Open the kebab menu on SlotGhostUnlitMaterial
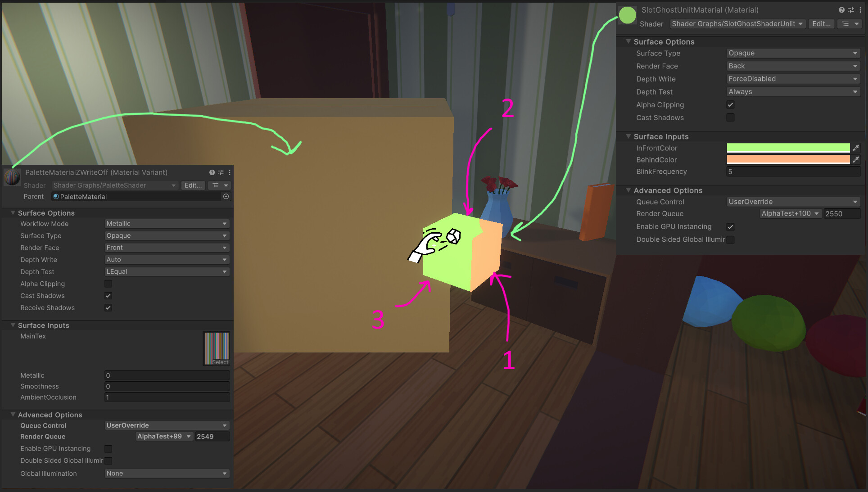This screenshot has width=868, height=492. 861,9
